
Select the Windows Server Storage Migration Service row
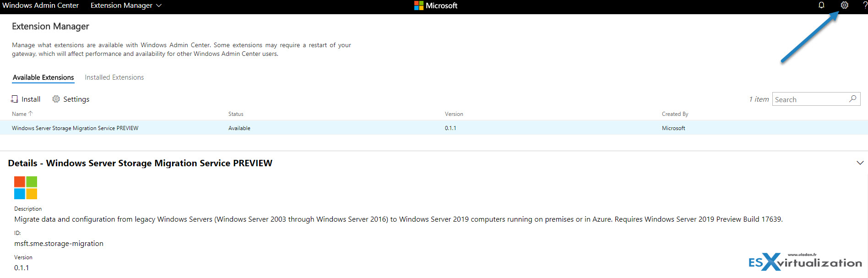click(434, 128)
